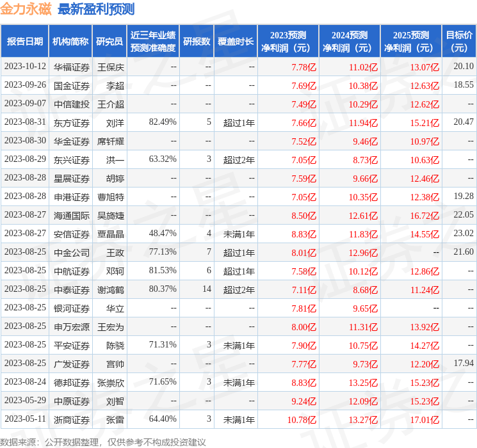Click the 银河证券 institution cell
Screen dimensions: 477x448
[x=72, y=308]
